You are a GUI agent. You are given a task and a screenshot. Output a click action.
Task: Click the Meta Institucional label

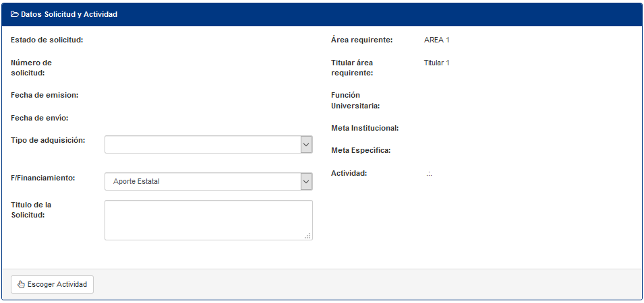tap(365, 129)
